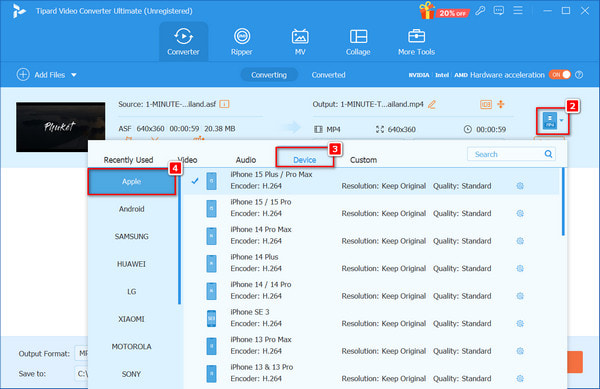Choose iPhone 14 Pro Max profile
The image size is (600, 389).
click(371, 235)
